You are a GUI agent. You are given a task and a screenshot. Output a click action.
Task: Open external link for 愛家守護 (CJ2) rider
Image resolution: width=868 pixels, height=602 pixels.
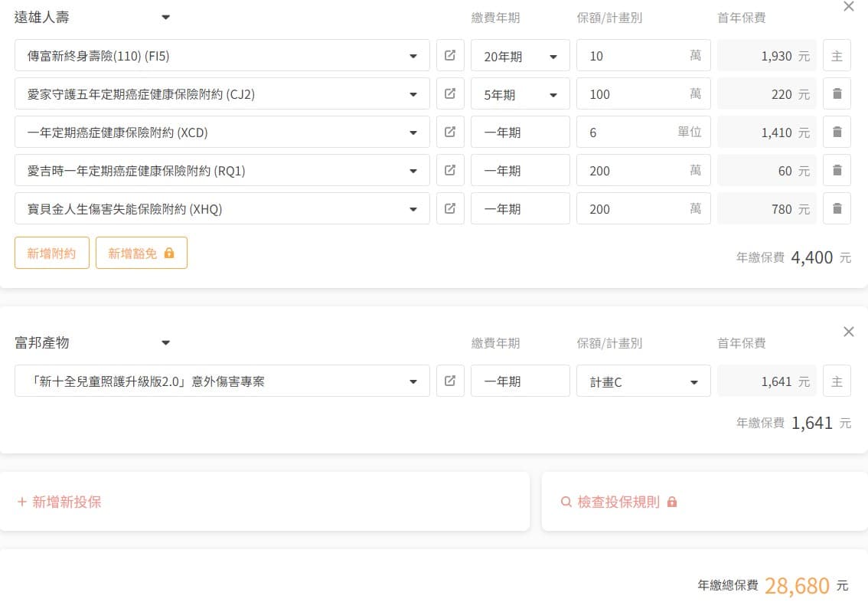click(x=450, y=94)
